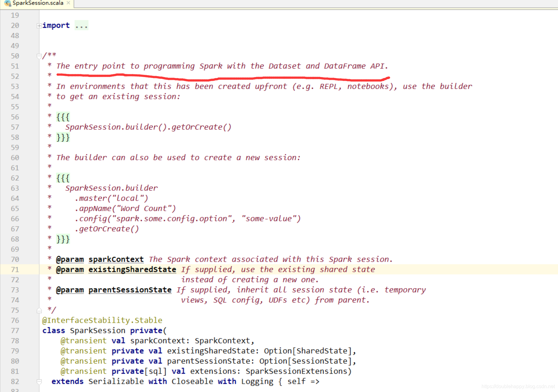Screen dimensions: 558x392
Task: Click line number 20 in the gutter
Action: coord(15,26)
